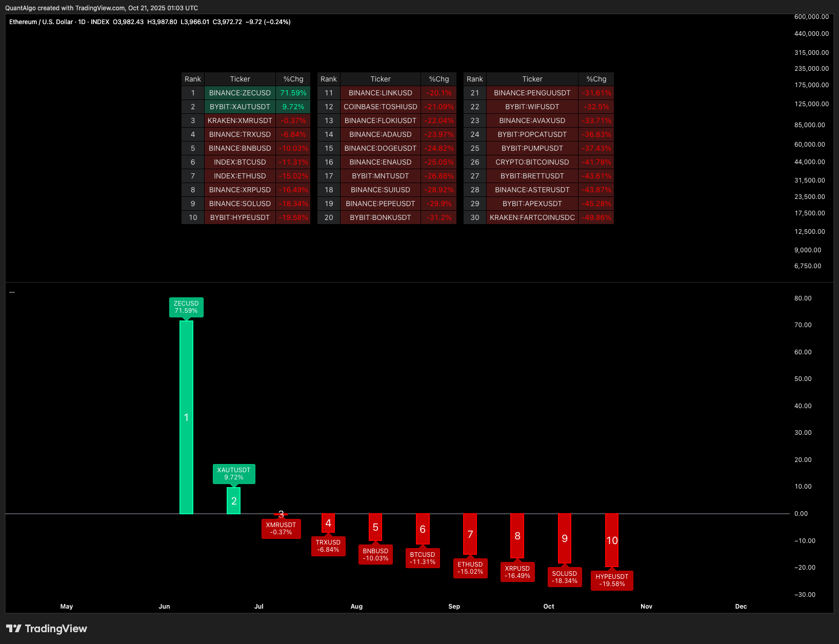Click the second table's Rank header
Screen dimensions: 839x644
tap(329, 79)
